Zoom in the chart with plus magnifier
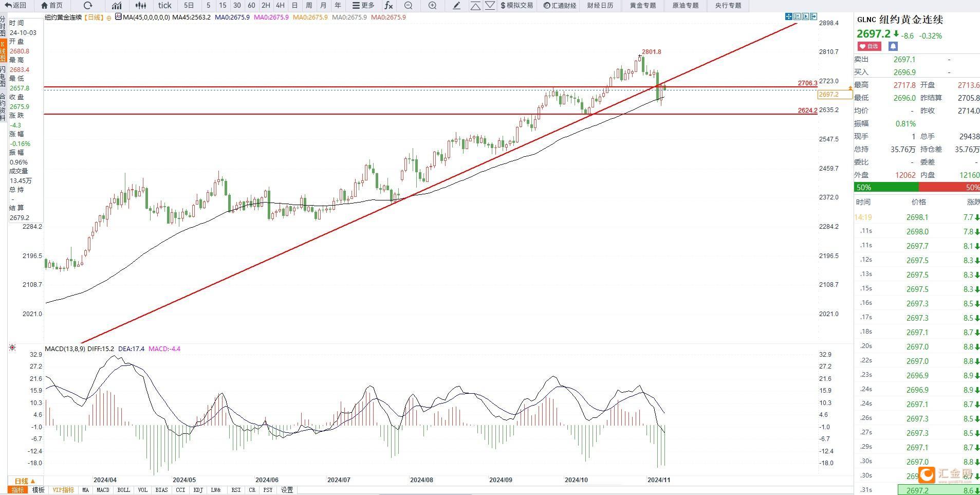The width and height of the screenshot is (980, 495). [x=432, y=5]
